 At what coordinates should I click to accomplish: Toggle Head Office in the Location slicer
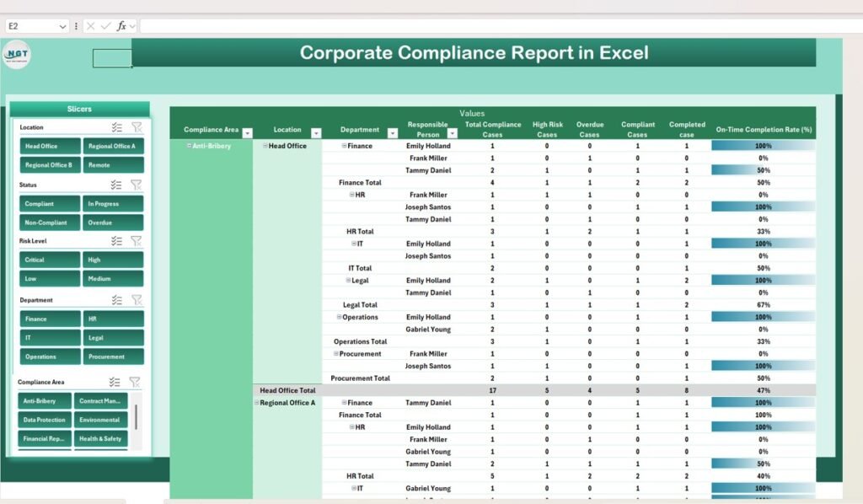pyautogui.click(x=48, y=145)
